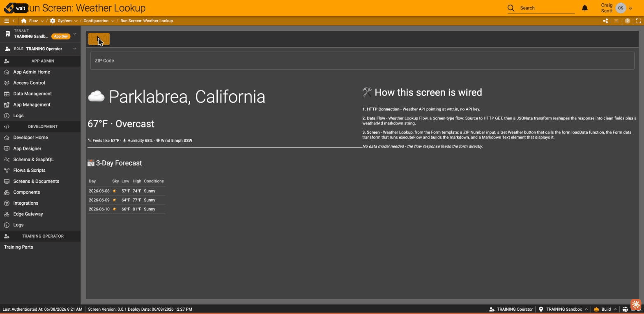
Task: Open the Configuration breadcrumb dropdown arrow
Action: 113,21
